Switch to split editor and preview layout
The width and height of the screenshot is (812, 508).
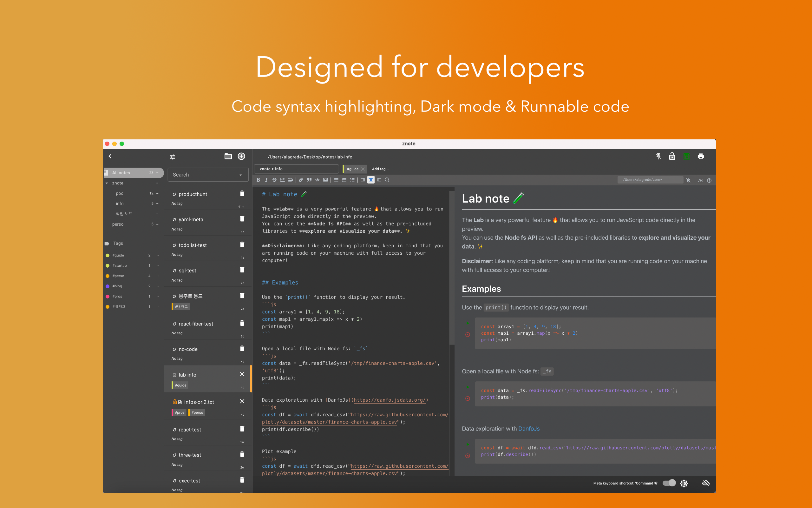click(x=371, y=180)
